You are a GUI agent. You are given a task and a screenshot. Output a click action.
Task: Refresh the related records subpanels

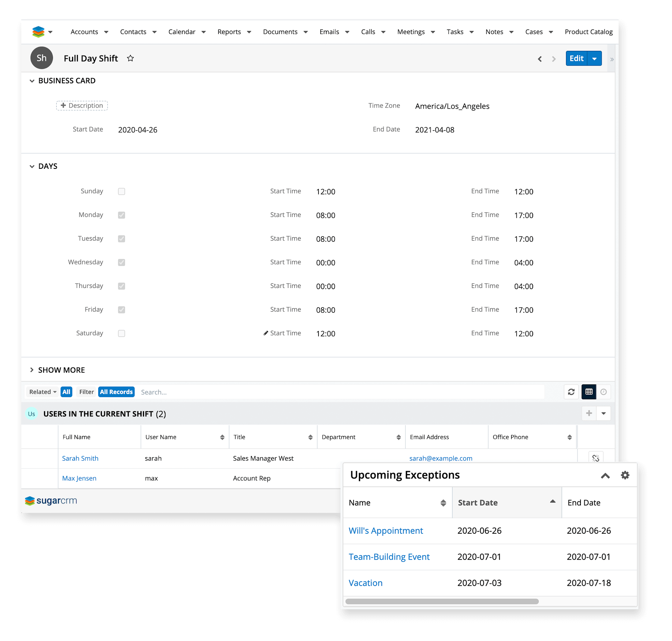point(571,392)
